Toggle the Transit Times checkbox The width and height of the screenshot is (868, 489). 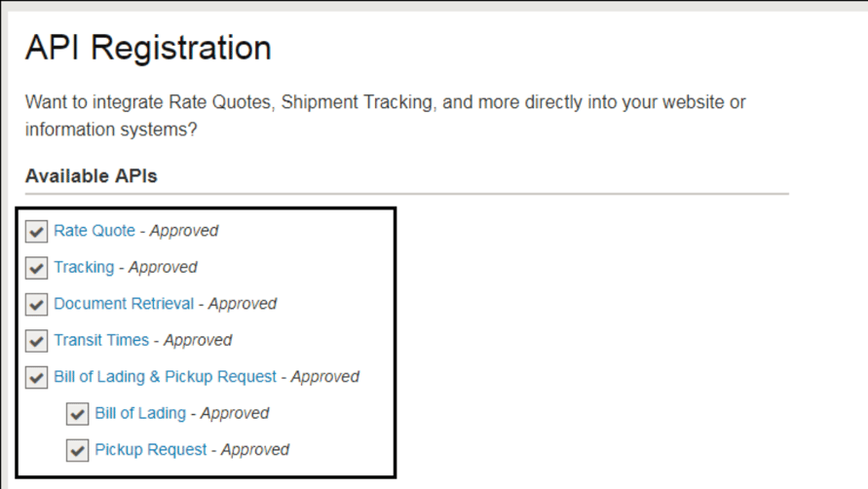[37, 341]
